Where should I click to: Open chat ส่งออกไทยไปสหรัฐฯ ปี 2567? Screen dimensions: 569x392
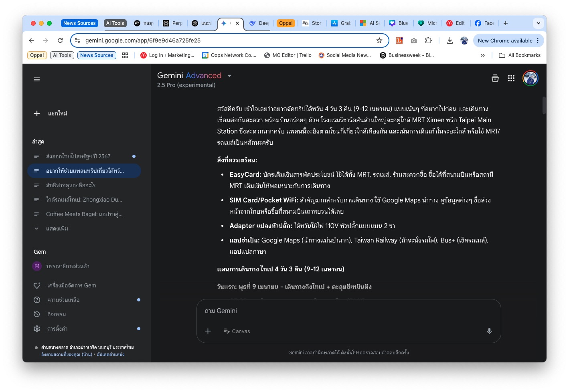click(84, 156)
